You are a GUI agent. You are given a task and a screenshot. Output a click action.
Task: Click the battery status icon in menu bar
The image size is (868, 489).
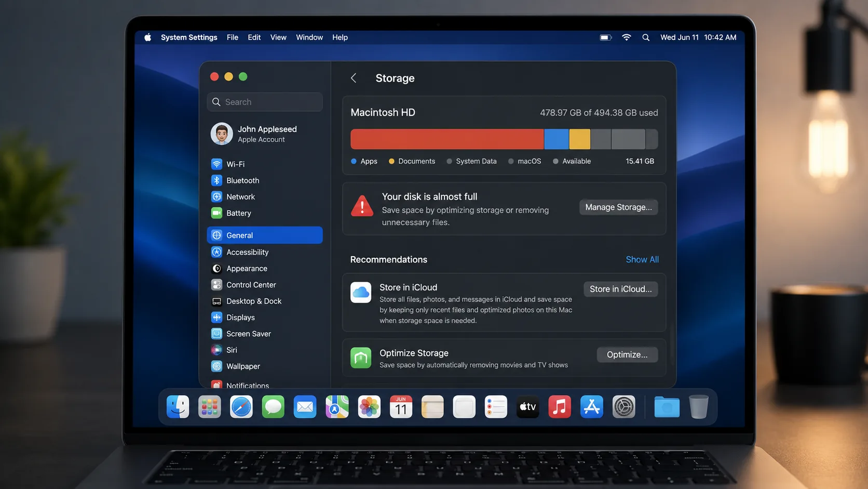tap(606, 37)
